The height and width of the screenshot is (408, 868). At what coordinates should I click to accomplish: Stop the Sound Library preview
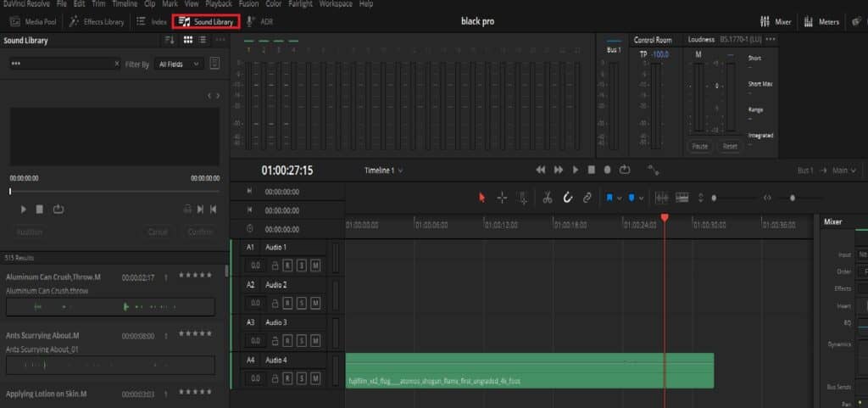coord(40,210)
